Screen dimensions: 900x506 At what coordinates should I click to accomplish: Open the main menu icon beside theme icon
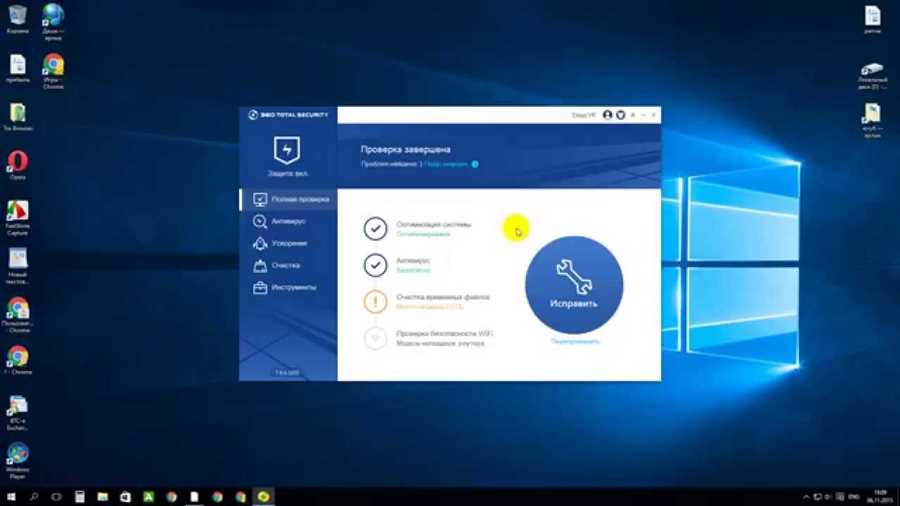pyautogui.click(x=633, y=115)
